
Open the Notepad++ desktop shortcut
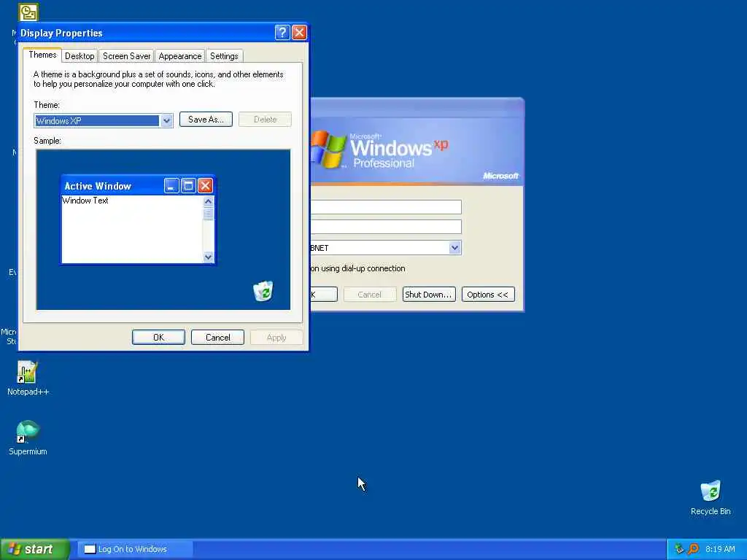pyautogui.click(x=28, y=378)
